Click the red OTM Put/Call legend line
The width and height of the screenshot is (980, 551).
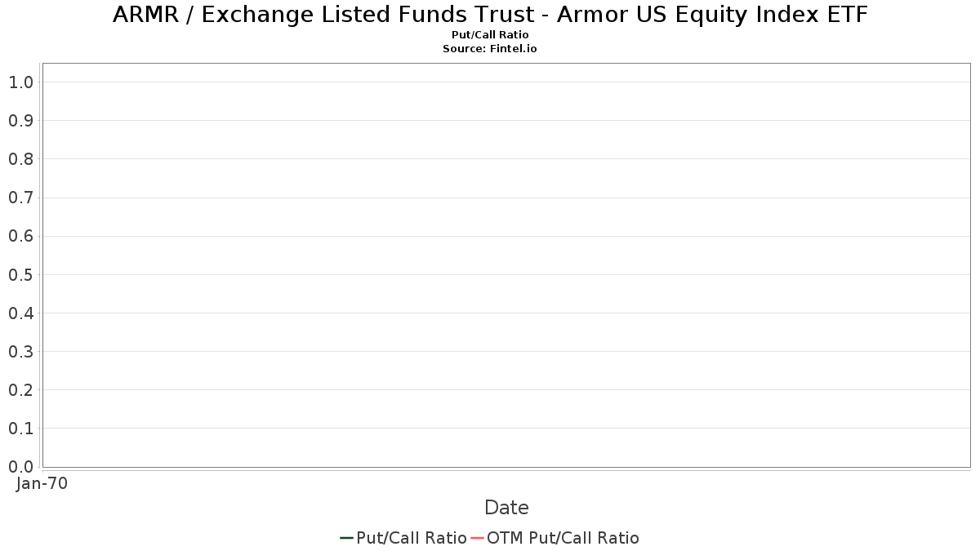click(x=478, y=538)
